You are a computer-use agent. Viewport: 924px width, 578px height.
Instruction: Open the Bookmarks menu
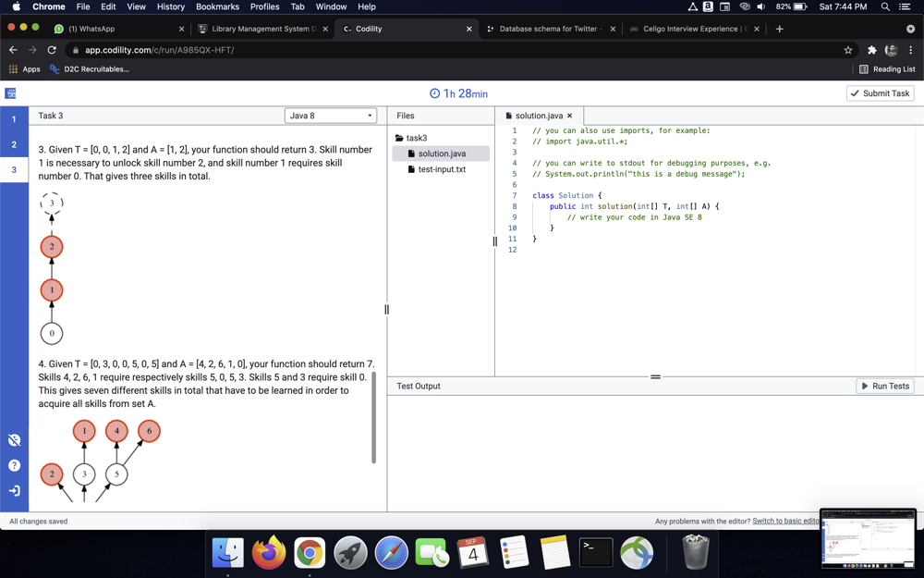click(217, 6)
